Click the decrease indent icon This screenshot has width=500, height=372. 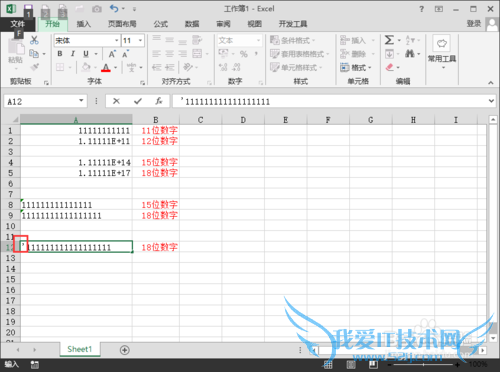click(x=156, y=67)
